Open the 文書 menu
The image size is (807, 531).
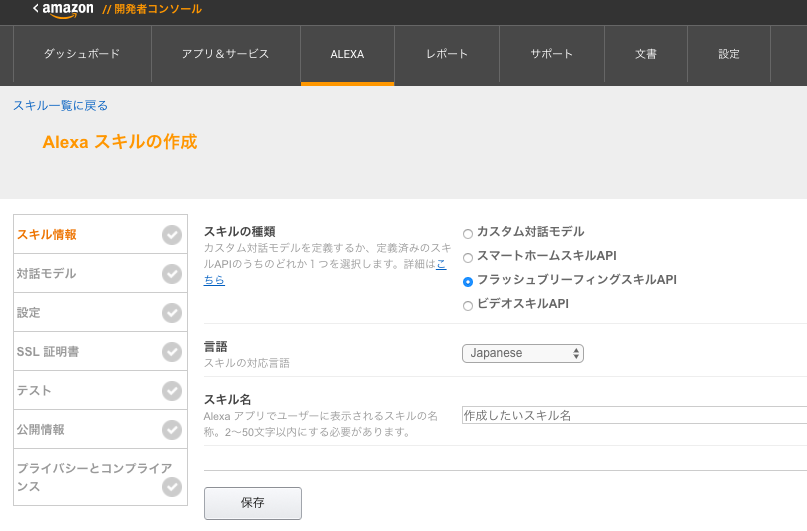click(x=646, y=54)
